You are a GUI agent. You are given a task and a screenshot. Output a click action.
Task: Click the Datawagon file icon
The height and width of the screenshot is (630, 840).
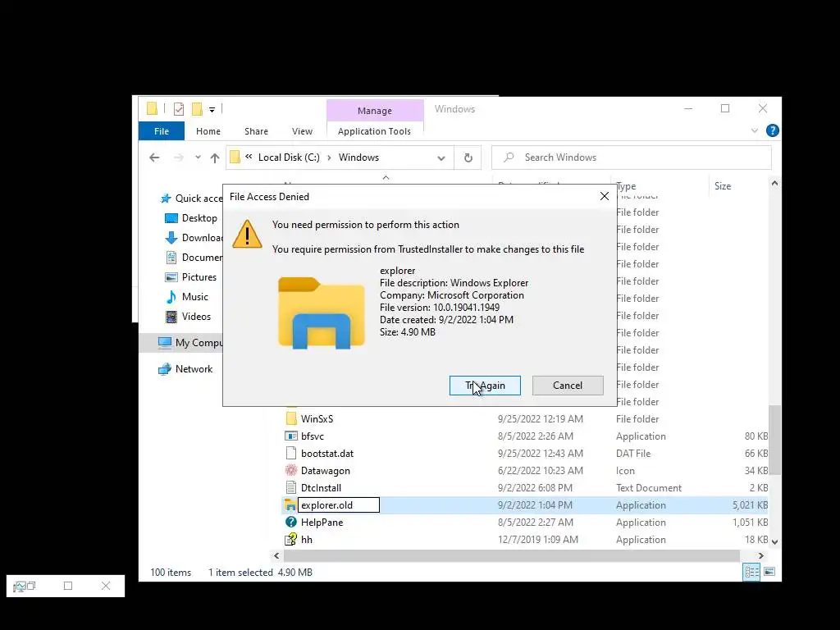coord(291,470)
